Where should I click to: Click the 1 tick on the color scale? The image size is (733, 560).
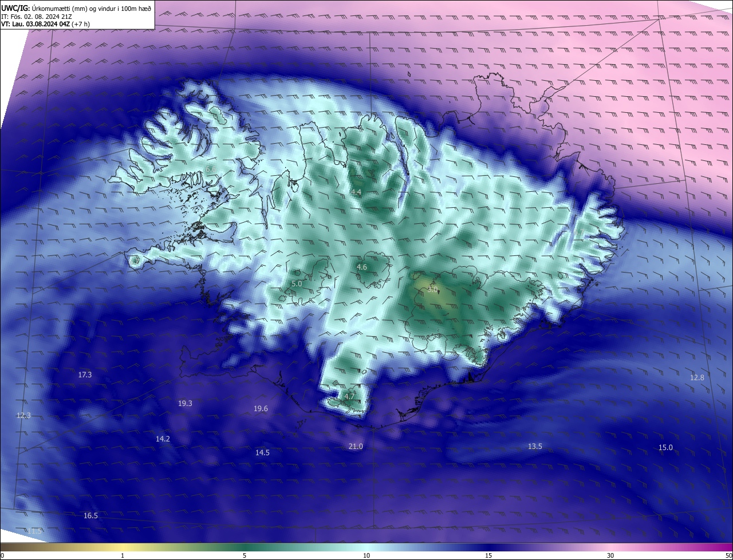(123, 555)
